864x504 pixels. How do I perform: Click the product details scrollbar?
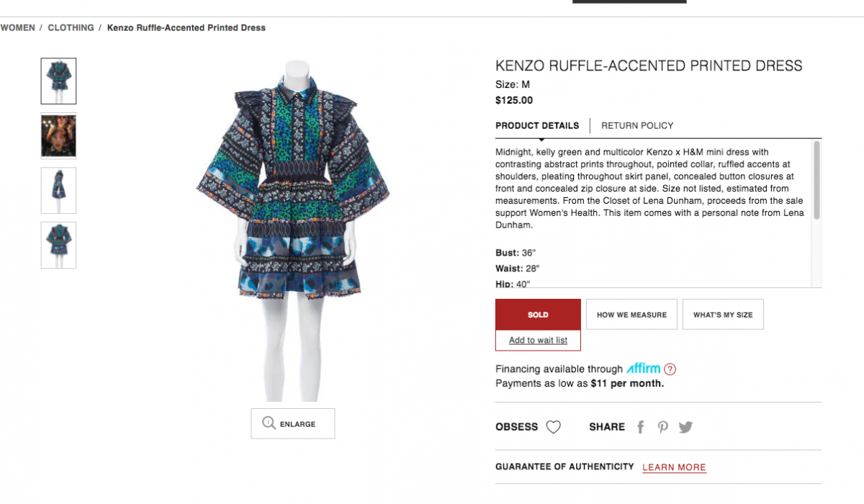click(816, 180)
